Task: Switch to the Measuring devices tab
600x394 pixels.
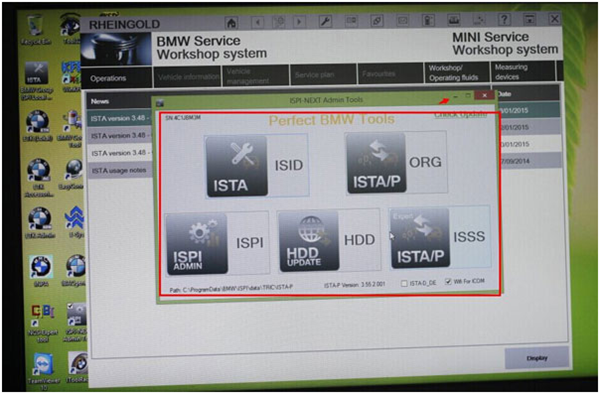Action: (x=523, y=72)
